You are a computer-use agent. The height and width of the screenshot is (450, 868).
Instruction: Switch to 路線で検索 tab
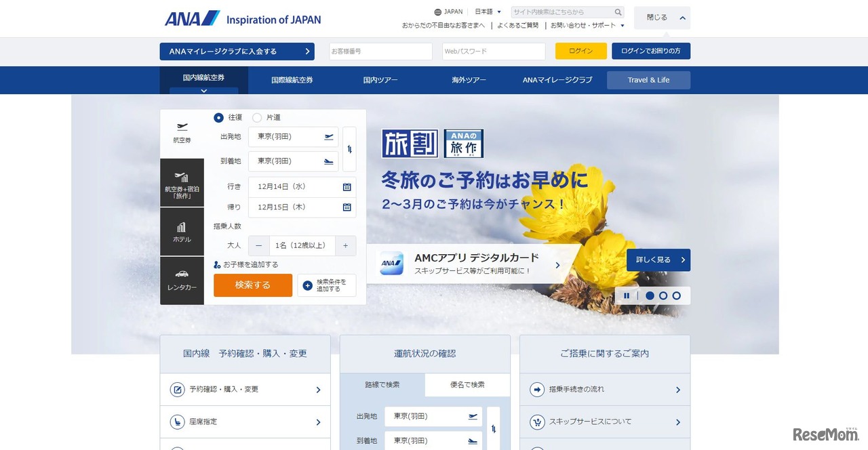[x=382, y=385]
